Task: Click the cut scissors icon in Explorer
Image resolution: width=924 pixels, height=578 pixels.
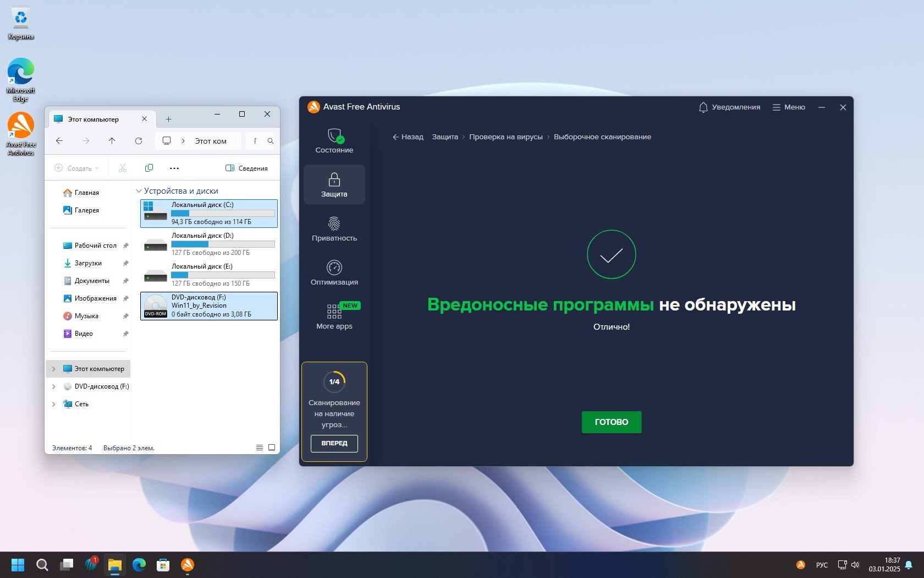Action: coord(123,168)
